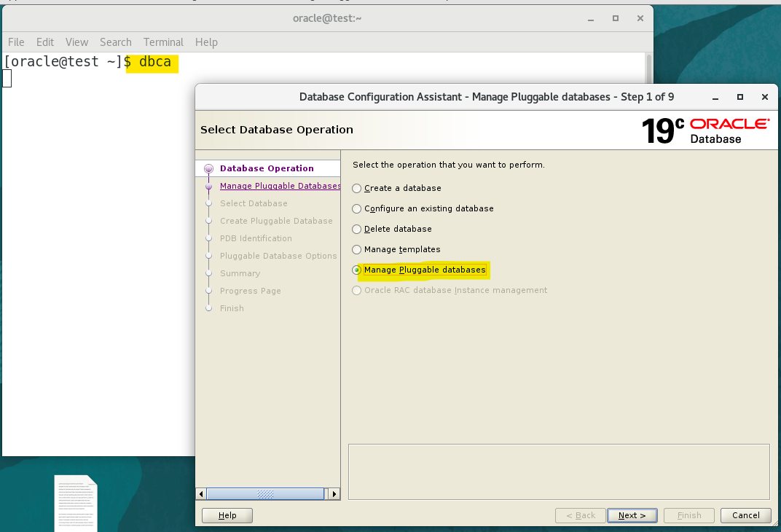
Task: Click the sidebar horizontal scrollbar thumb
Action: pos(265,494)
